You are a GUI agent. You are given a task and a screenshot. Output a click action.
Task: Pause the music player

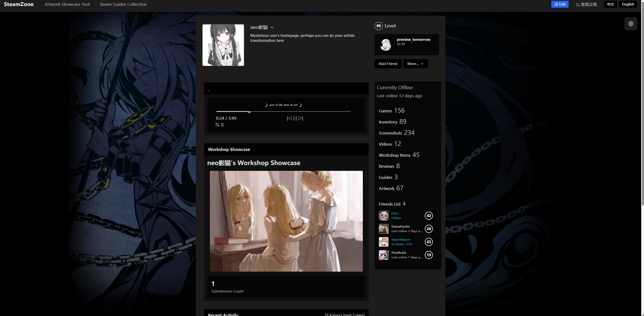point(295,118)
